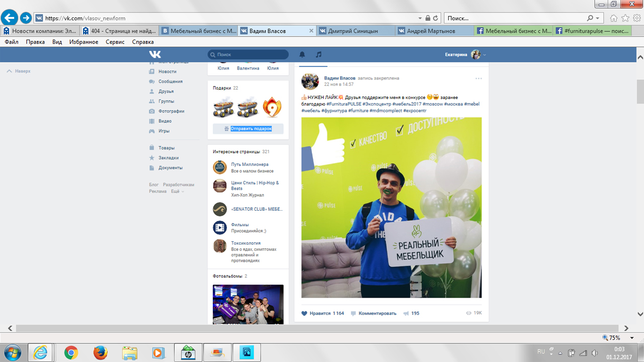644x362 pixels.
Task: Open the photo album thumbnail
Action: [248, 304]
